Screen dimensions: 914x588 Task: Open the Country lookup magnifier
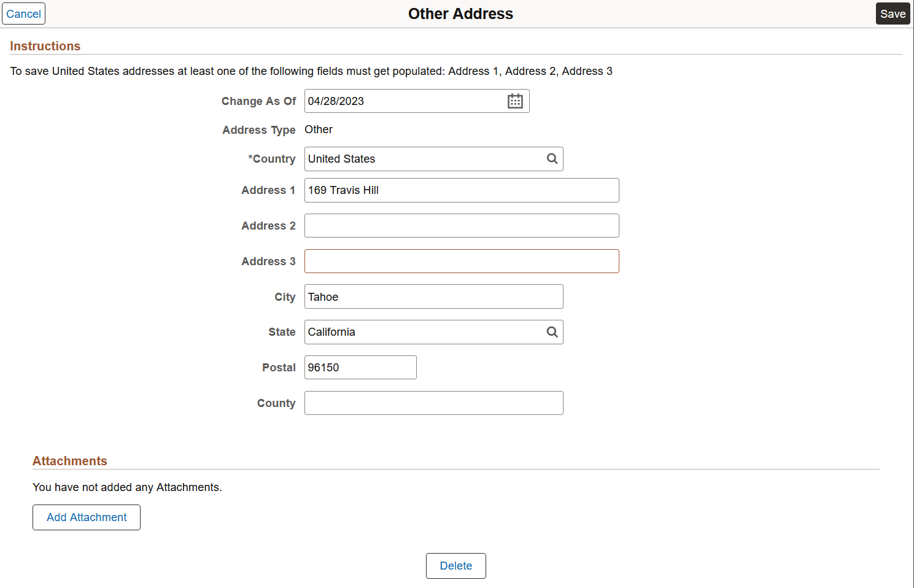coord(551,158)
